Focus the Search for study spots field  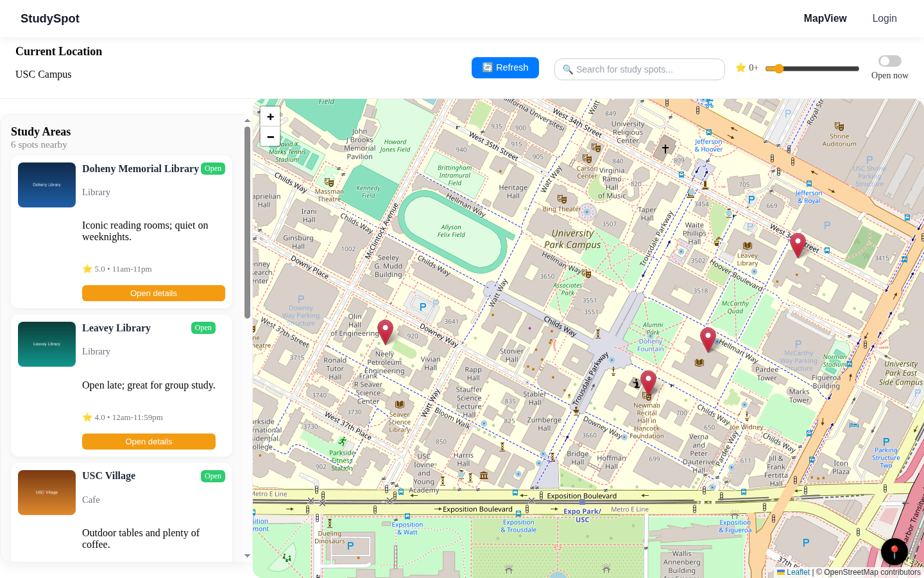pyautogui.click(x=640, y=69)
